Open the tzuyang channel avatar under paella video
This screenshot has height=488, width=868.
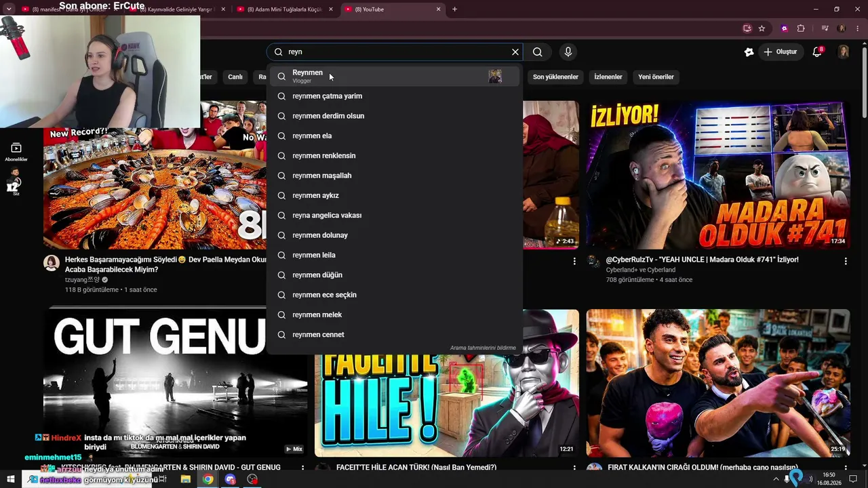click(52, 263)
